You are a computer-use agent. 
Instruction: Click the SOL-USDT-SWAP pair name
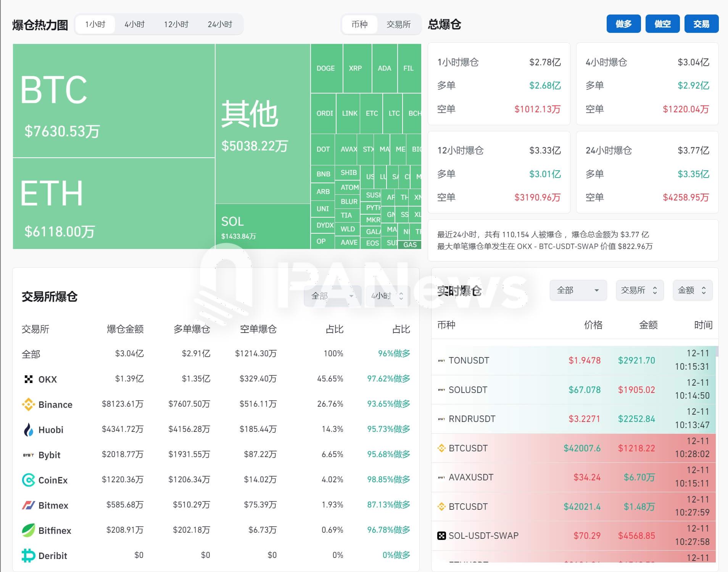pyautogui.click(x=483, y=536)
